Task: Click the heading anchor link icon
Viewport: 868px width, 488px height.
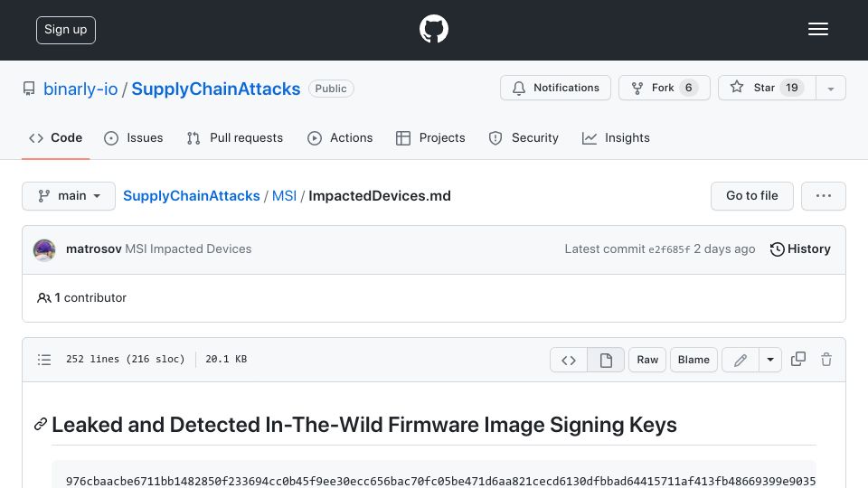Action: pyautogui.click(x=41, y=425)
